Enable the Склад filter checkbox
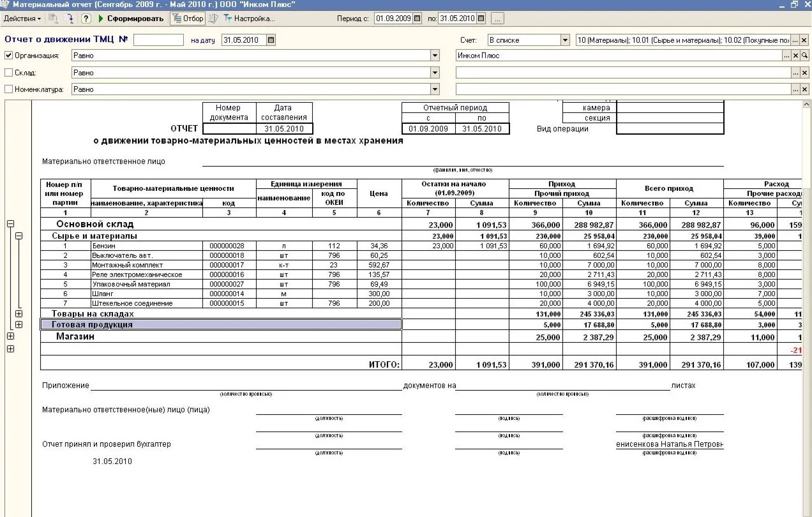This screenshot has width=812, height=517. 9,73
